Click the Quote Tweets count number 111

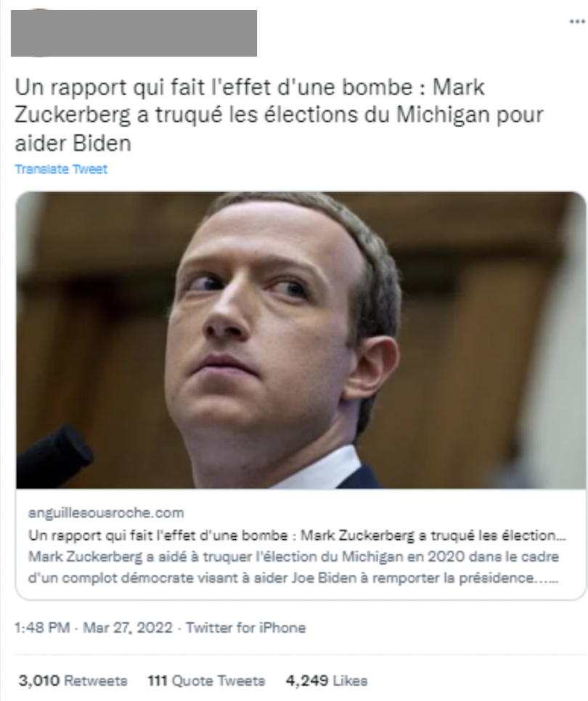tap(158, 681)
